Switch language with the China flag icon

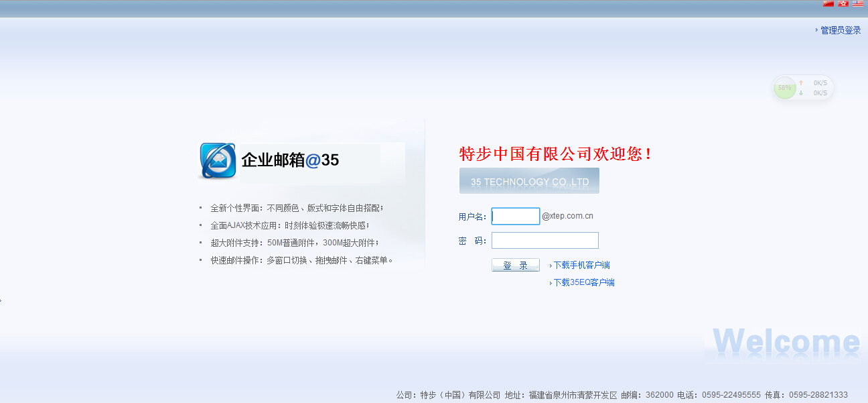coord(828,3)
